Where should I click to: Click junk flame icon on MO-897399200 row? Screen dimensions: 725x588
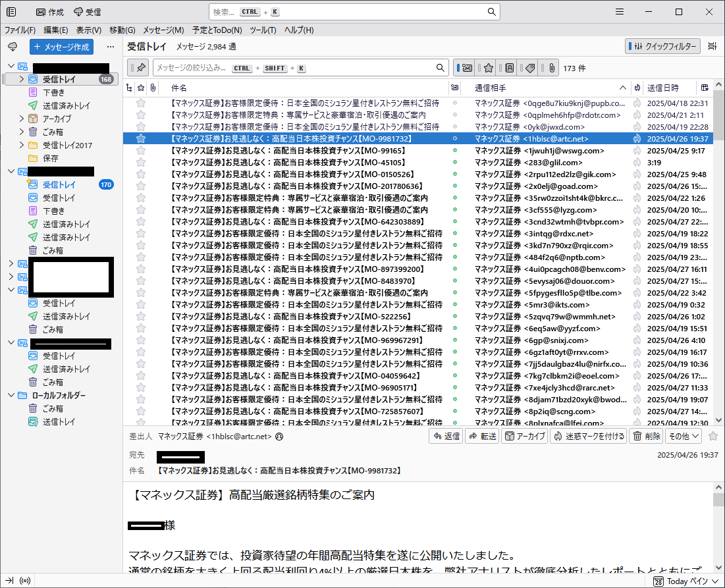click(x=637, y=269)
